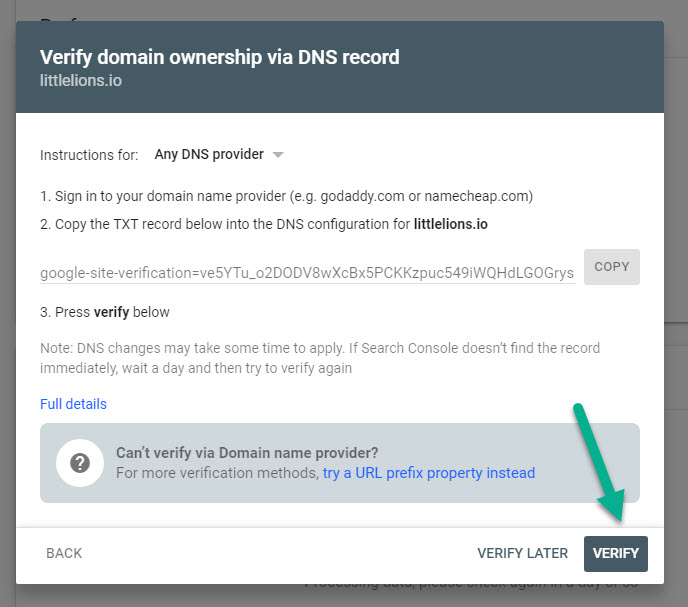This screenshot has height=607, width=688.
Task: Choose VERIFY LATER
Action: tap(522, 553)
